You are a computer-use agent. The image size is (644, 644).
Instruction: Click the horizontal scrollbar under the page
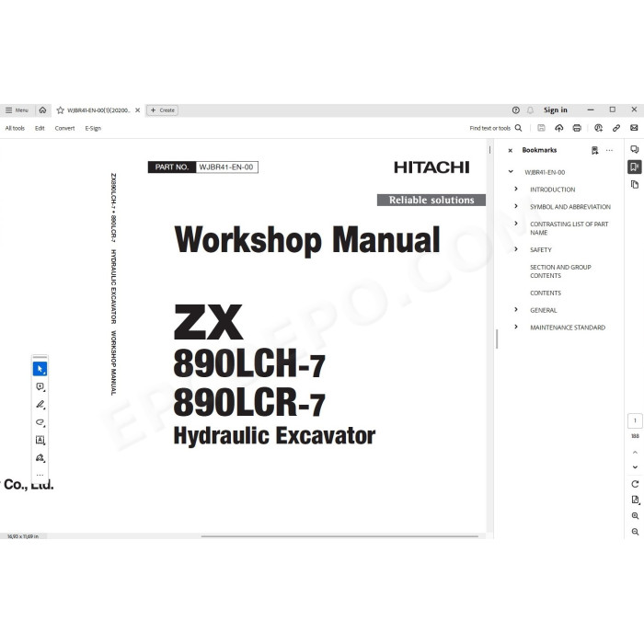click(x=339, y=536)
